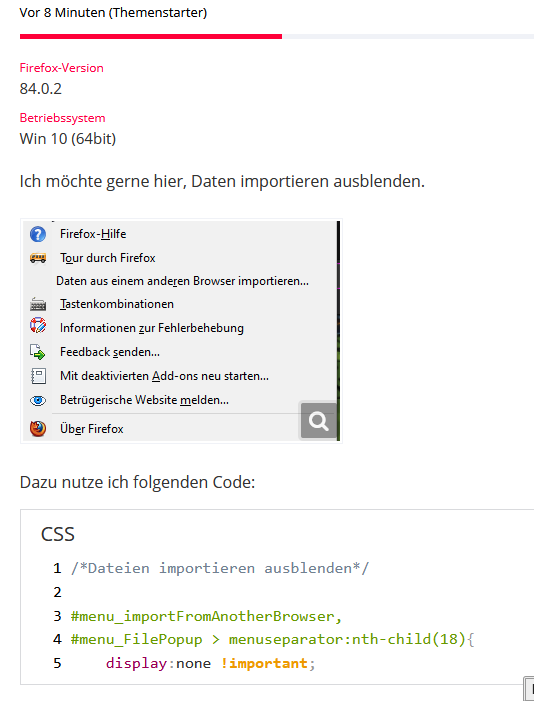Viewport: 534px width, 701px height.
Task: Click the notebook icon for restarting without add-ons
Action: pyautogui.click(x=38, y=376)
